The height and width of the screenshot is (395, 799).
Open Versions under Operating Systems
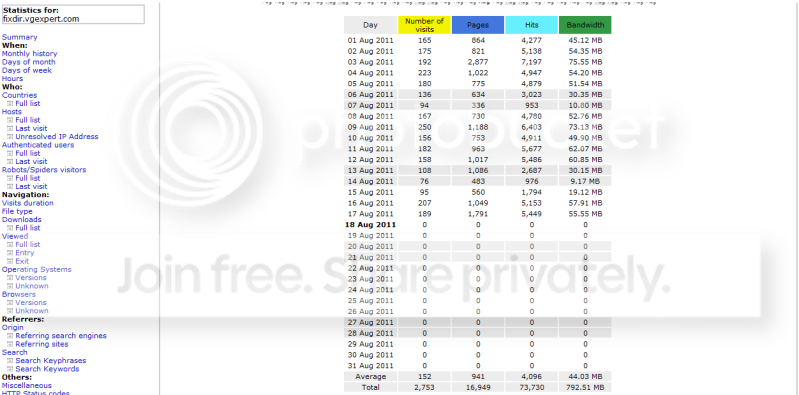[31, 278]
